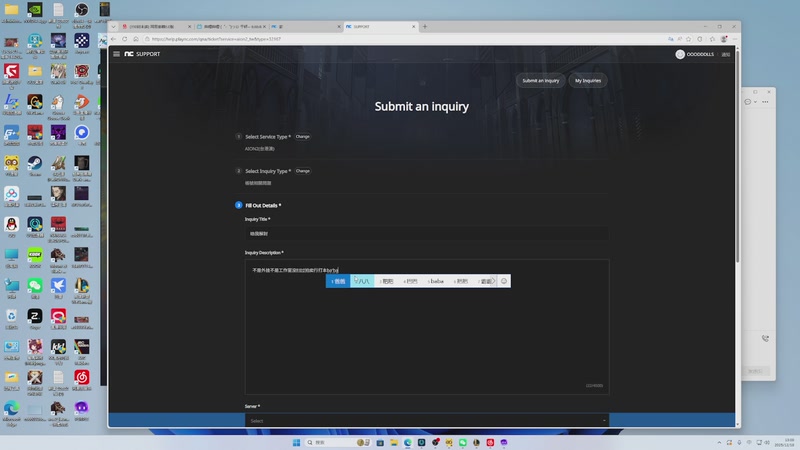Open File Explorer from the taskbar
Viewport: 800px width, 450px height.
394,442
